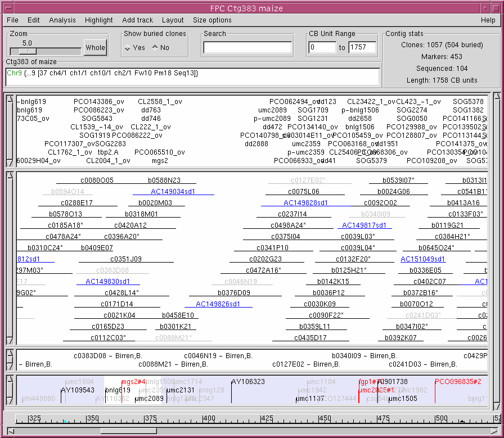
Task: Open the Add track menu
Action: (x=137, y=20)
